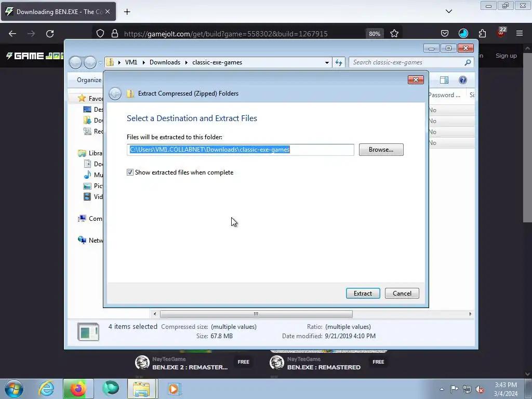Viewport: 532px width, 399px height.
Task: Open the Firefox hamburger menu
Action: click(x=520, y=33)
